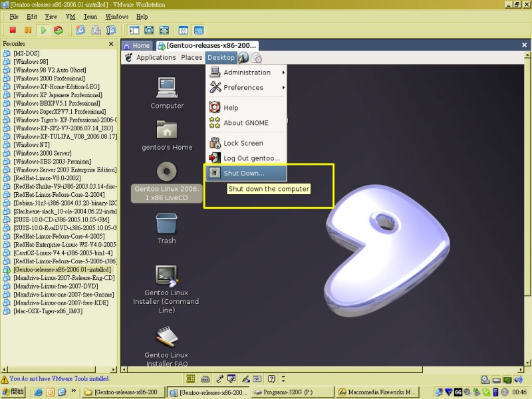
Task: Select [Windows 2000 Professional] in Favorites
Action: point(49,78)
